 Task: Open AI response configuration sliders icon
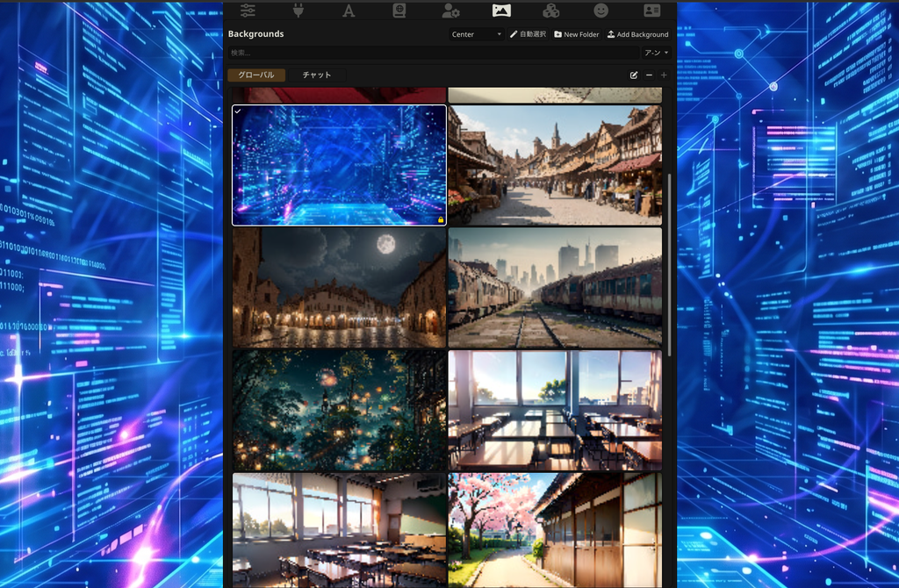pyautogui.click(x=248, y=11)
